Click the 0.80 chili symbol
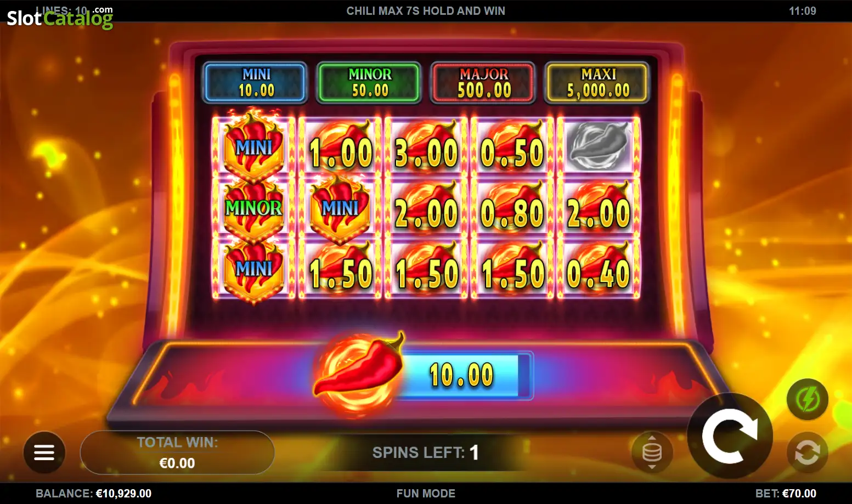 (x=512, y=208)
